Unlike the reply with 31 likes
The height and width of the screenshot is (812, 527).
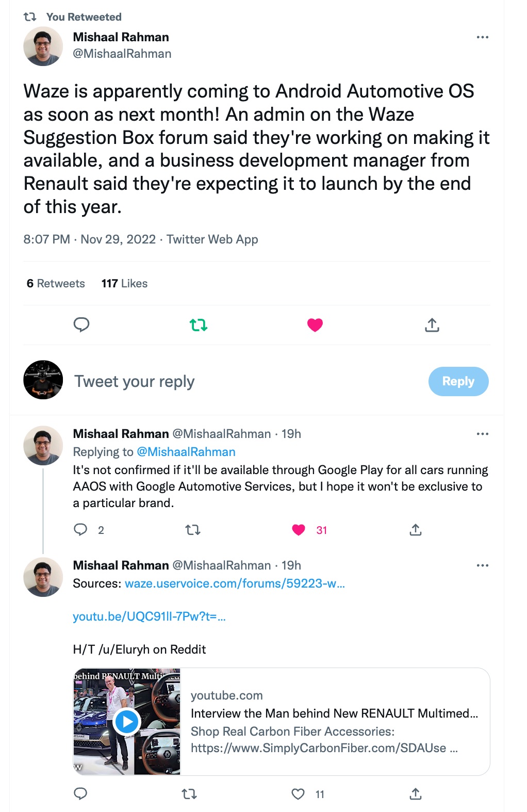299,530
